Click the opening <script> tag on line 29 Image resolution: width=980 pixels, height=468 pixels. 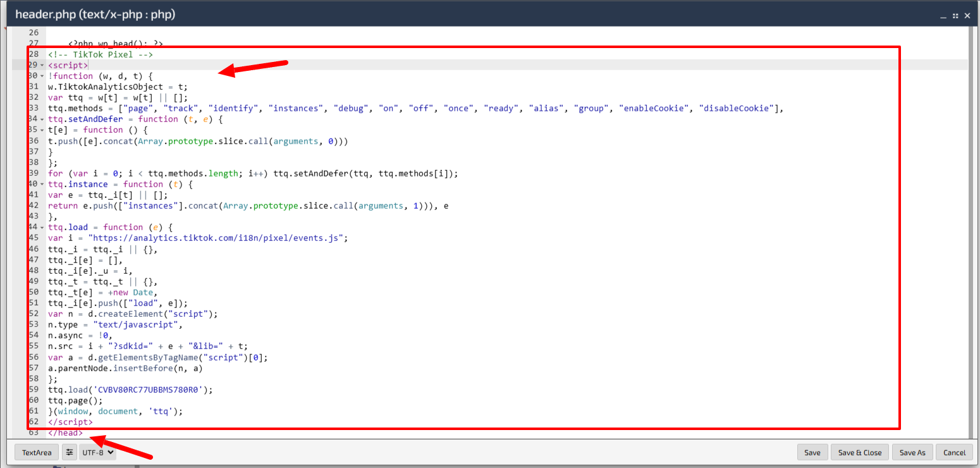click(68, 65)
